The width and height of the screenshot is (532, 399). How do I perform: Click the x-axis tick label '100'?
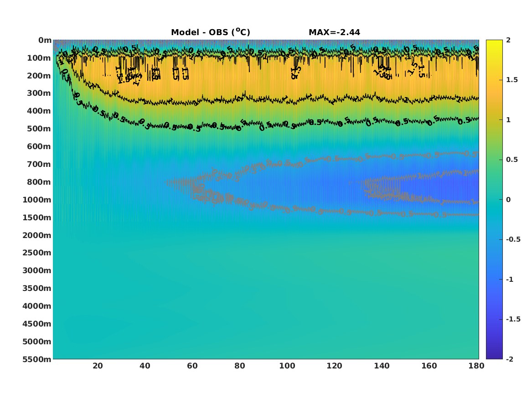(287, 366)
